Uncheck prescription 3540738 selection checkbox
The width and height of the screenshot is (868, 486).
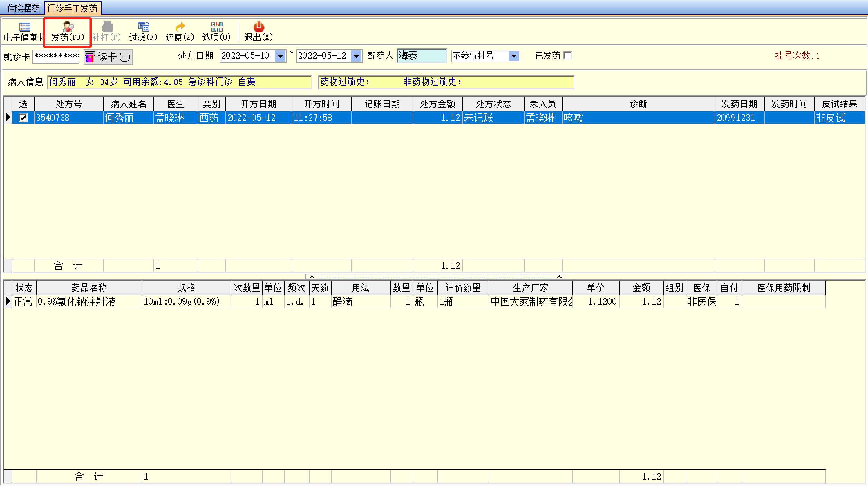pos(23,118)
